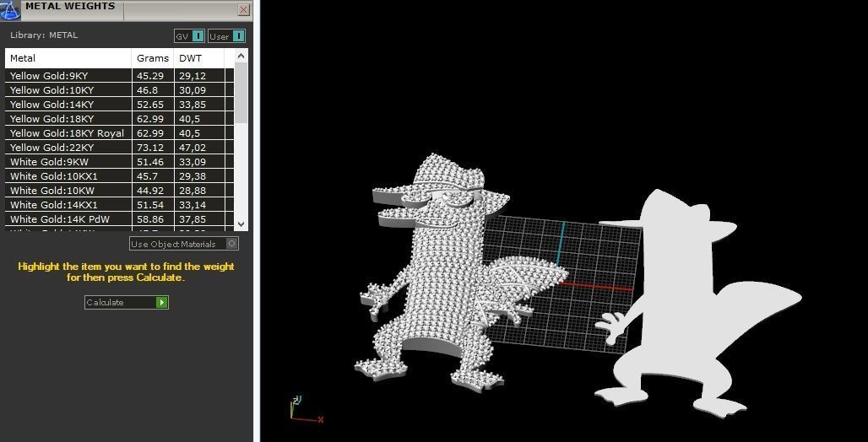This screenshot has height=442, width=868.
Task: Select the White Gold:14KX1 row
Action: pos(120,205)
